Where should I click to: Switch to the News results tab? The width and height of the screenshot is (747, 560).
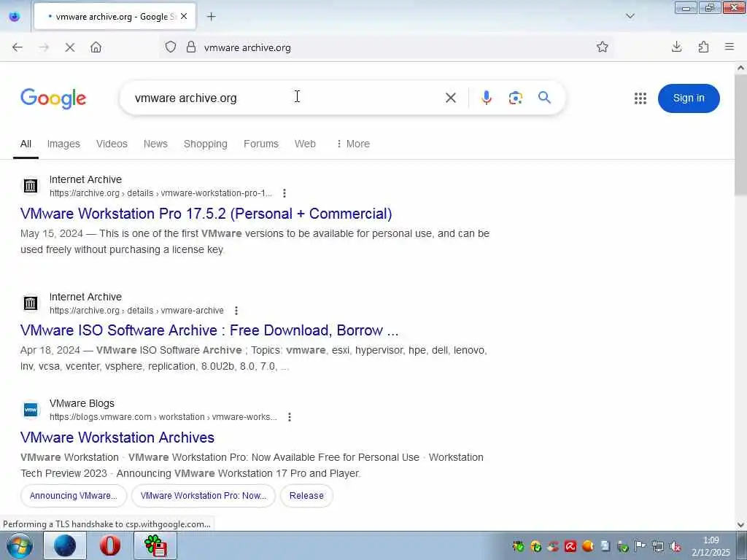(x=155, y=144)
